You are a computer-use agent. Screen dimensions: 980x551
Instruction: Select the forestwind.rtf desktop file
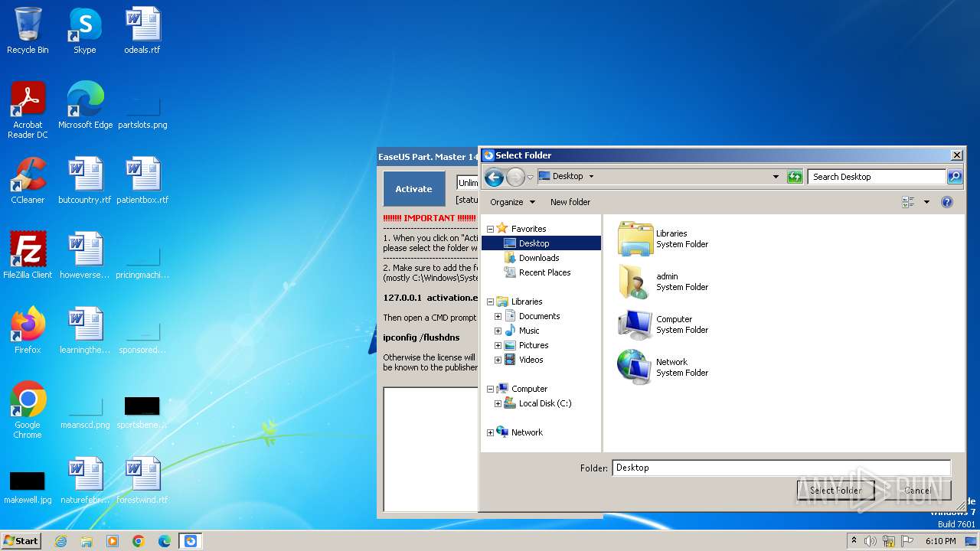click(142, 481)
